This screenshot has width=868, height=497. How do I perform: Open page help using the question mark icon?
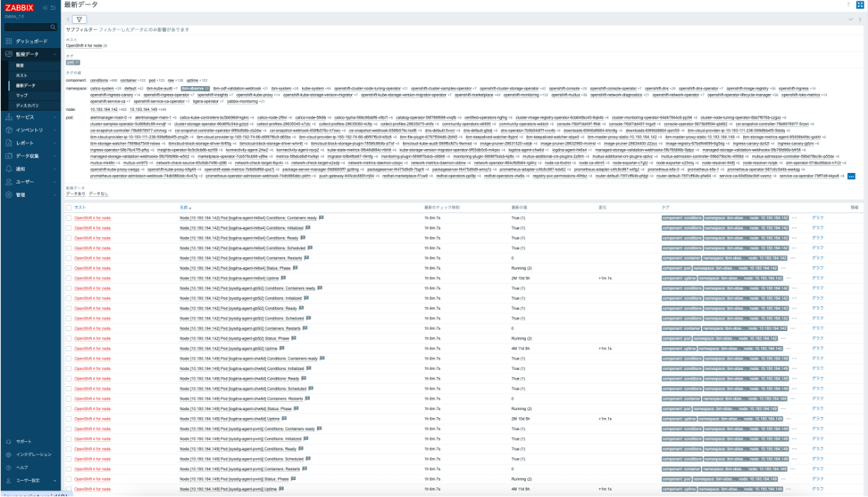[848, 5]
